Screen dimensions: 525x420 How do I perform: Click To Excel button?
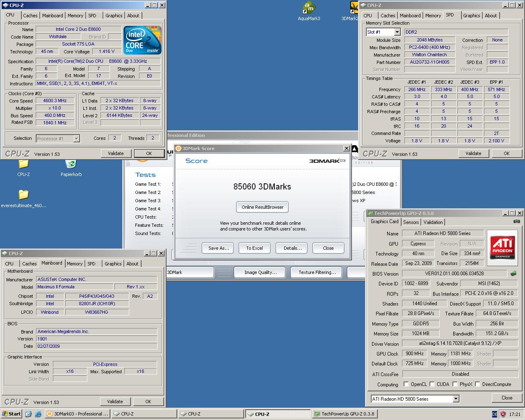pos(254,248)
